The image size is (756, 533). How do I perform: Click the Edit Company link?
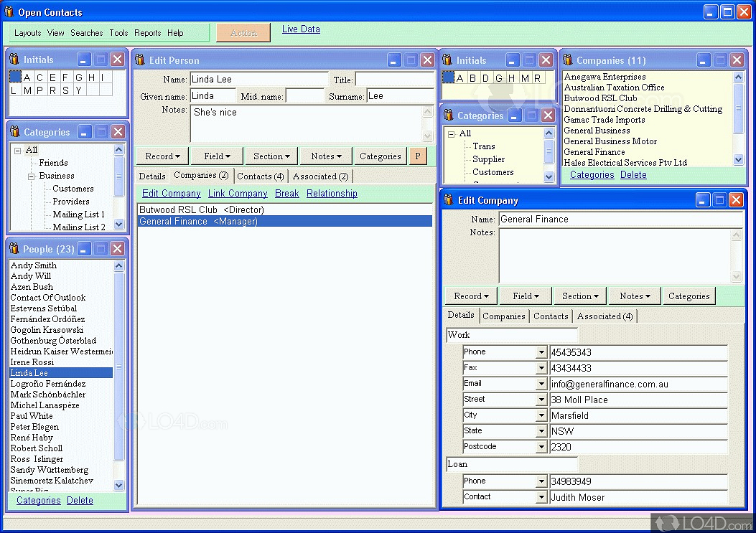(171, 193)
